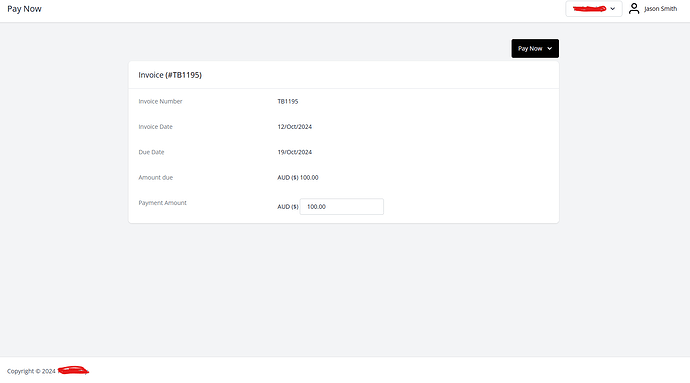
Task: Select the AUD ($) 100.00 amount due value
Action: coord(298,177)
